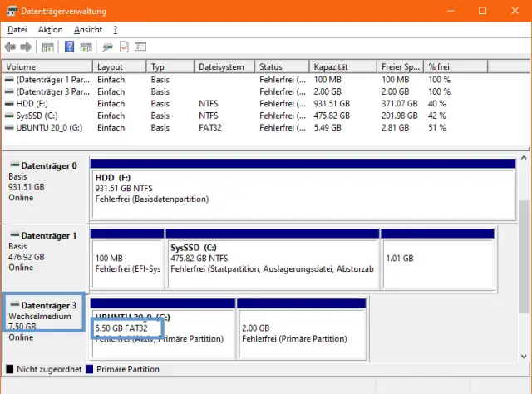
Task: Click the rightmost view settings toolbar icon
Action: coord(140,47)
